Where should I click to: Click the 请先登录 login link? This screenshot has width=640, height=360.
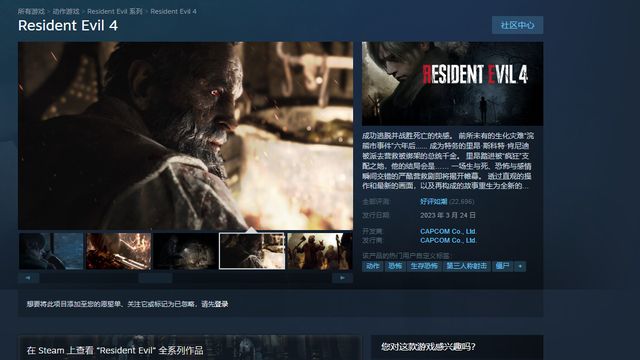click(x=215, y=304)
